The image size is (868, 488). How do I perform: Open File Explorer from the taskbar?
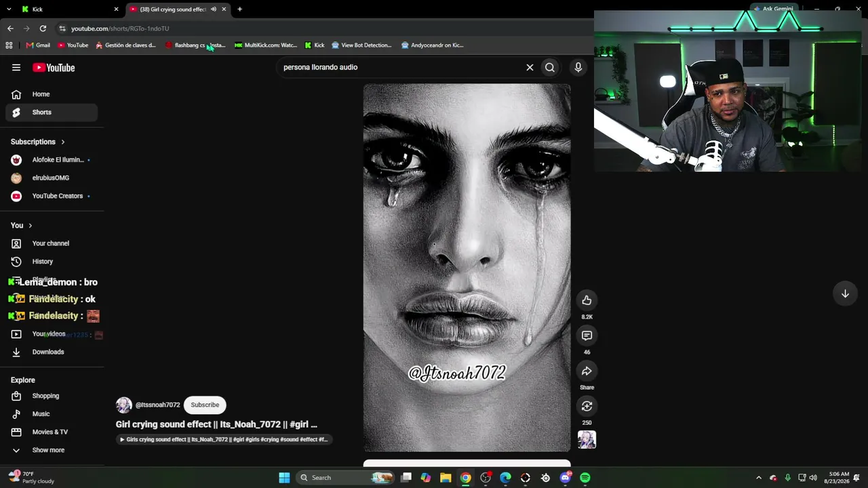(446, 478)
